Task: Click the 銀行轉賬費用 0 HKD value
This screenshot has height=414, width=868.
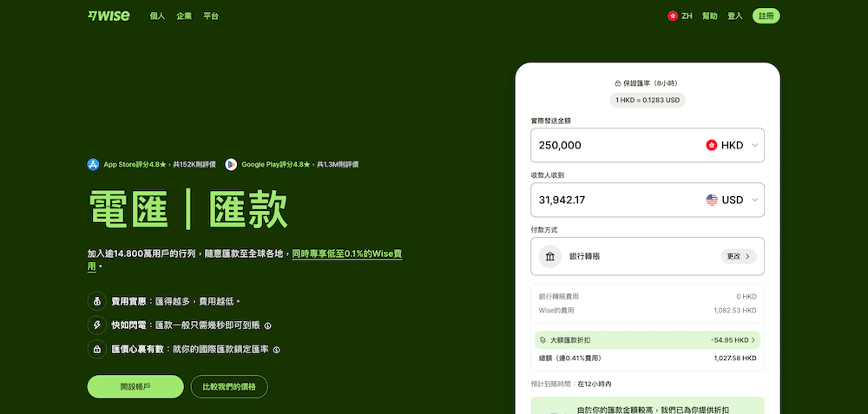Action: click(x=746, y=297)
